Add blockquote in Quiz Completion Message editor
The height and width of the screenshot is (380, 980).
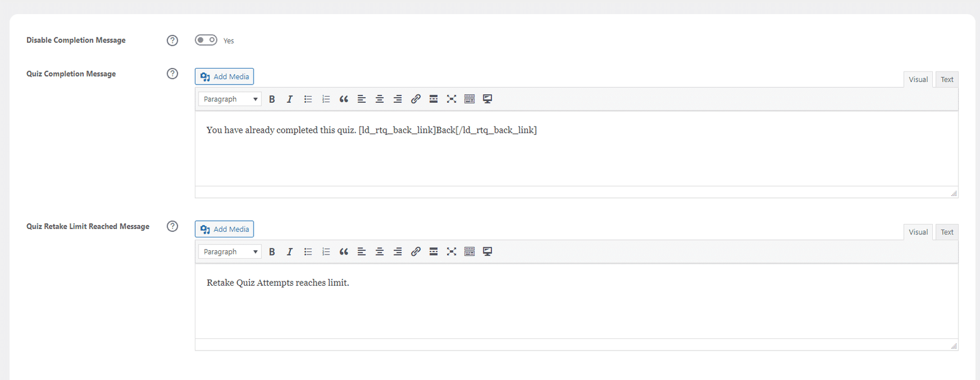coord(344,99)
